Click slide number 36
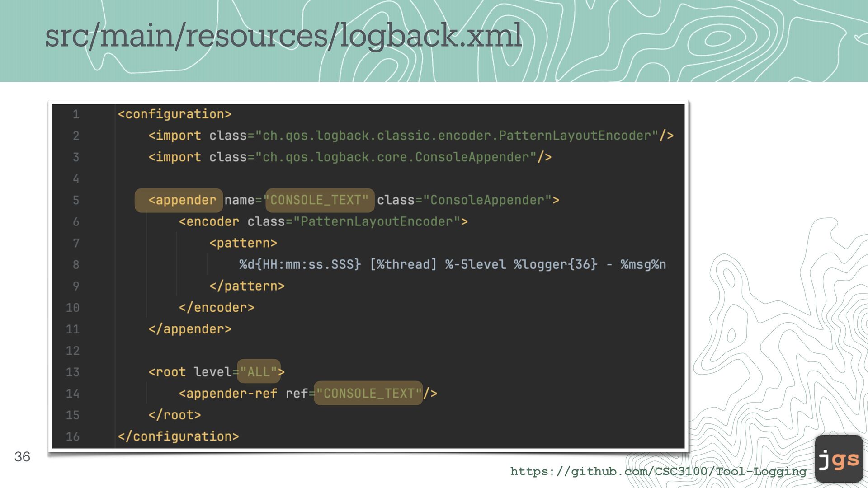 pyautogui.click(x=22, y=457)
